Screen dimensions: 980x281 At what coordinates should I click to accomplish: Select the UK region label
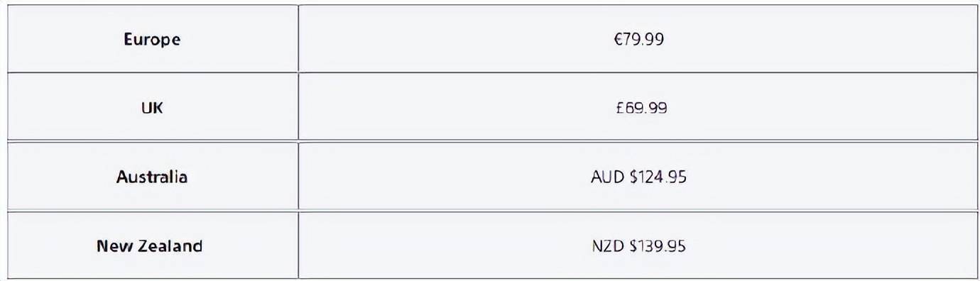(x=152, y=108)
